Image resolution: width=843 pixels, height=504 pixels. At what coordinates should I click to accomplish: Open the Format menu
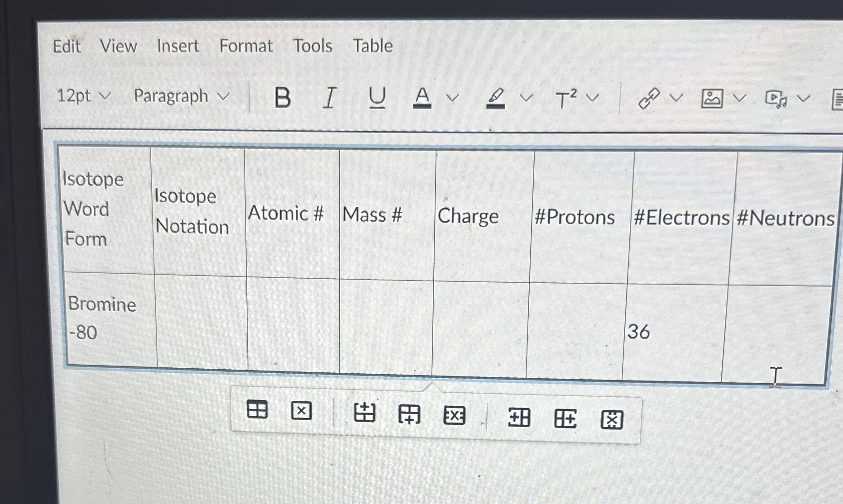point(246,46)
